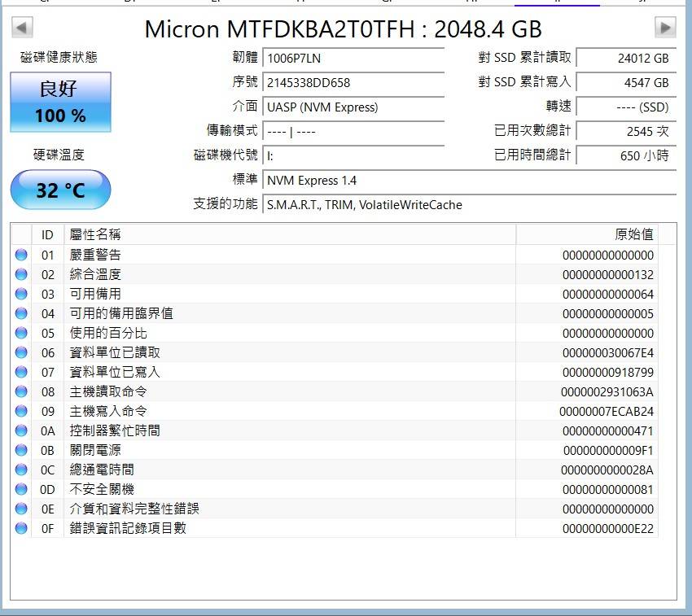Image resolution: width=692 pixels, height=616 pixels.
Task: Click the 32 °C temperature button
Action: point(60,190)
